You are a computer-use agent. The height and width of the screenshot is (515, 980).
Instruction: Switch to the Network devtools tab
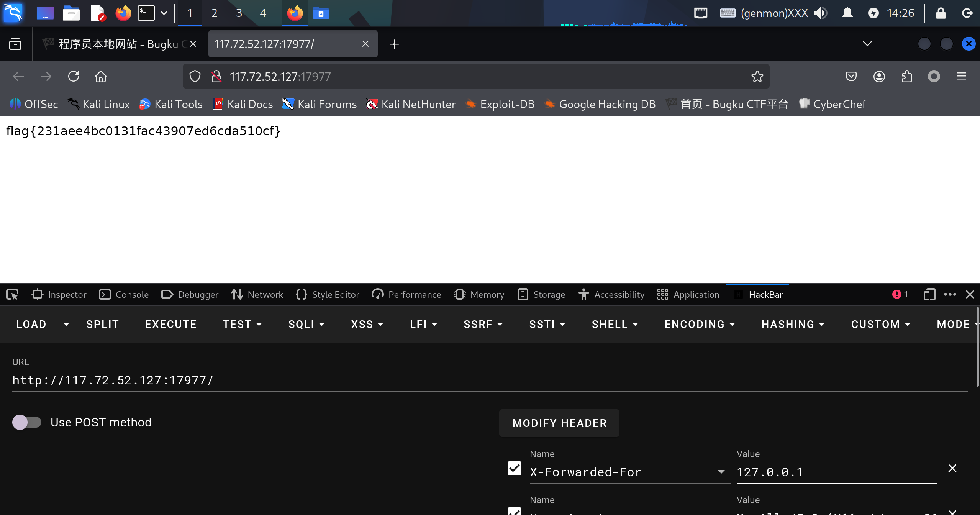coord(257,294)
